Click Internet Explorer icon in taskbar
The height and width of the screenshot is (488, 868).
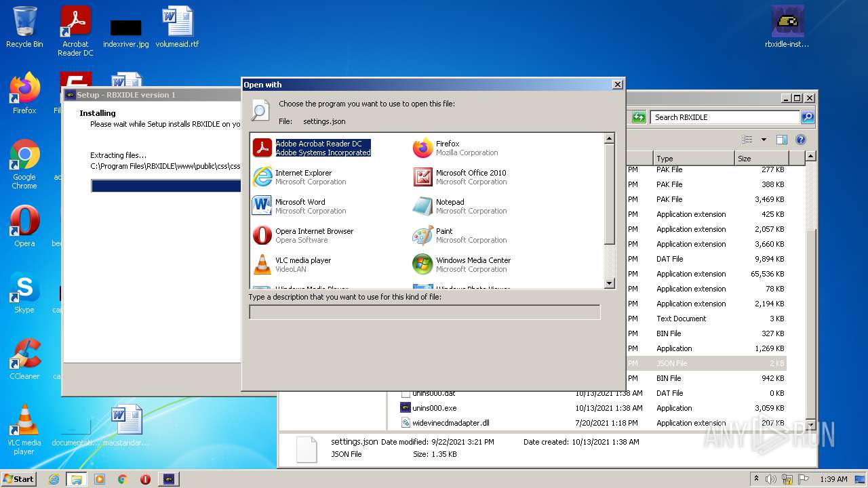pos(54,479)
